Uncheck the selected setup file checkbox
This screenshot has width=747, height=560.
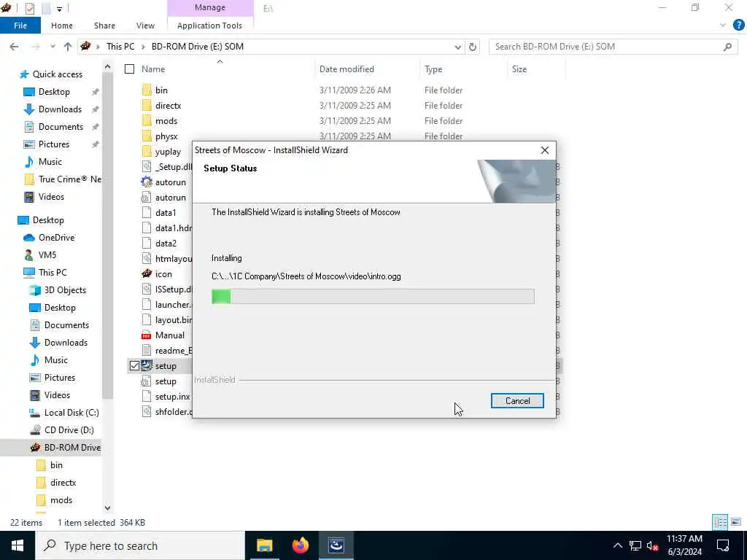tap(134, 366)
